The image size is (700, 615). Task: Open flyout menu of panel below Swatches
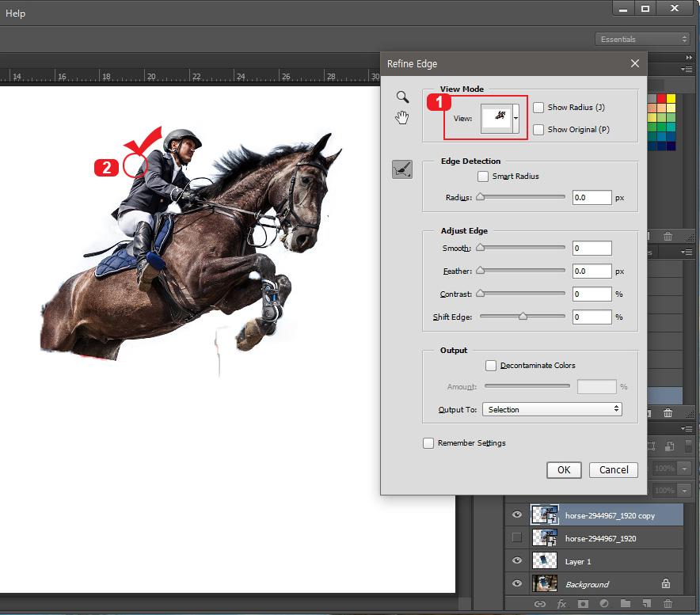click(687, 252)
